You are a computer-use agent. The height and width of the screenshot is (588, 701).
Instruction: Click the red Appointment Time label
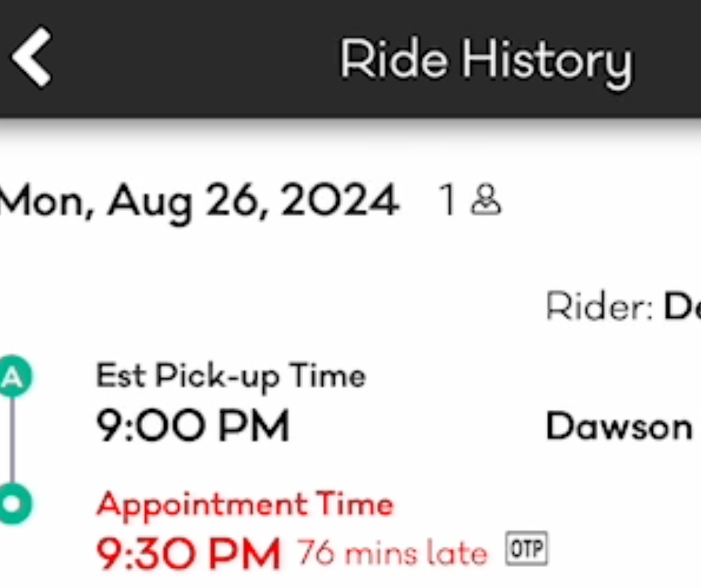244,504
